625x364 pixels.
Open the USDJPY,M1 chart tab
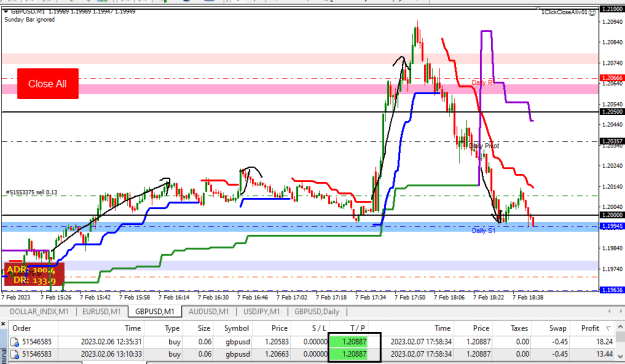coord(261,311)
